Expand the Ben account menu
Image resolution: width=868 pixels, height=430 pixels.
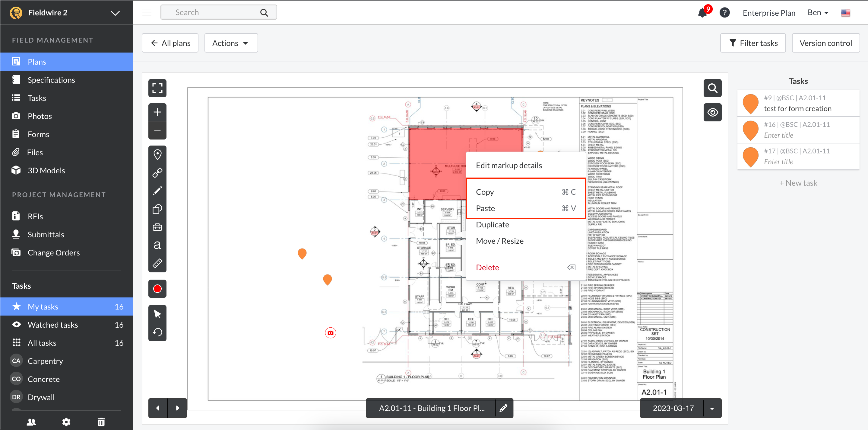[x=817, y=12]
